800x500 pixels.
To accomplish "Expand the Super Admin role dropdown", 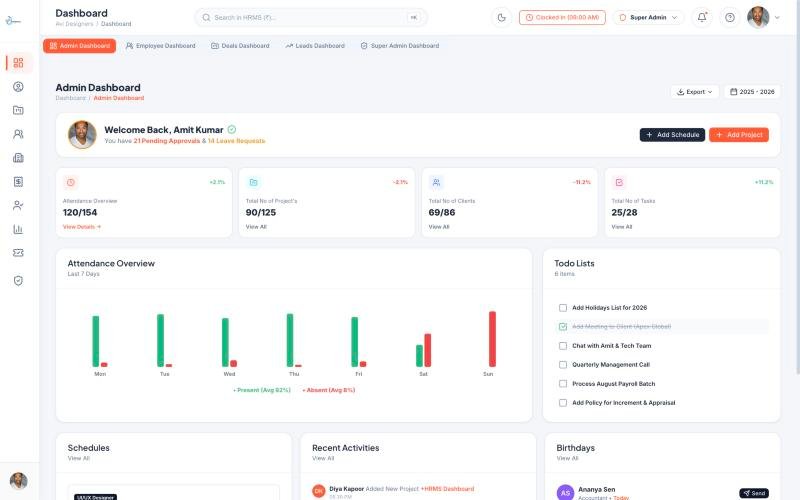I will coord(648,17).
